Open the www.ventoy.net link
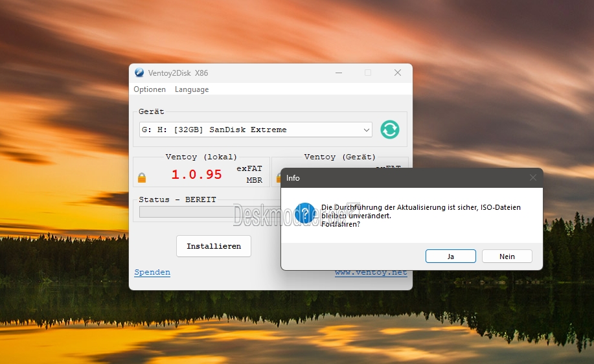The width and height of the screenshot is (594, 364). [371, 273]
